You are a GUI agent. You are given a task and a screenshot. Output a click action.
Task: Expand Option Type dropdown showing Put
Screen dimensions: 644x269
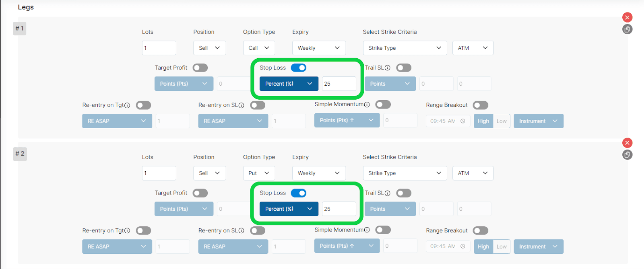(x=259, y=173)
